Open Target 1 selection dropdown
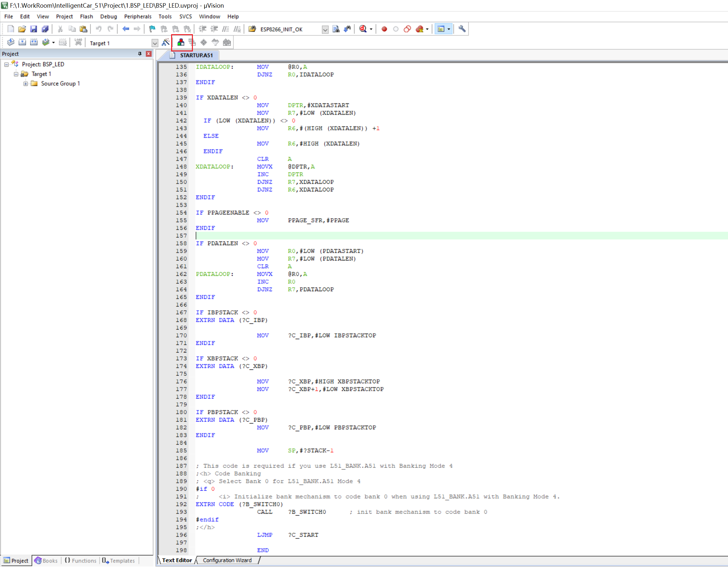Viewport: 728px width, 567px height. (155, 43)
